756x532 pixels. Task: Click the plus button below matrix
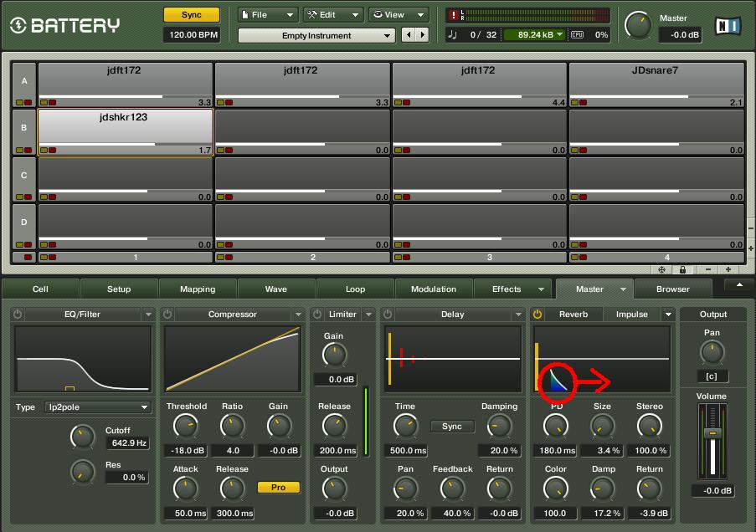click(728, 269)
